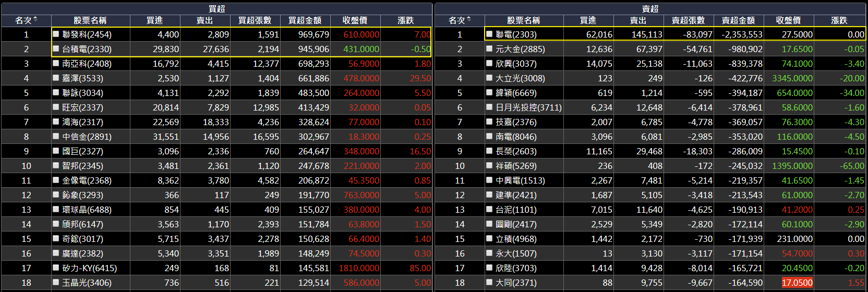Click the 買超張數 column header
Image resolution: width=868 pixels, height=292 pixels.
click(x=255, y=20)
